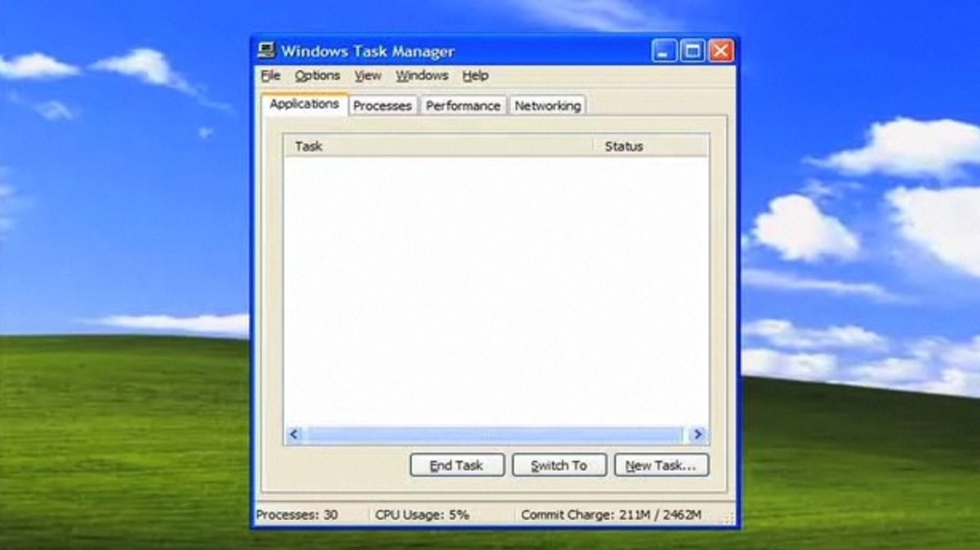Minimize the Task Manager window
This screenshot has height=550, width=980.
pos(664,51)
